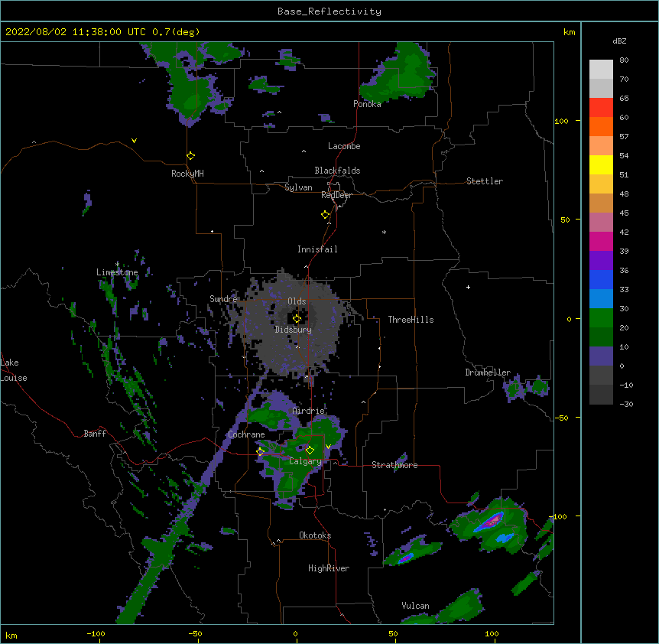The width and height of the screenshot is (659, 644).
Task: Click the Banff town label
Action: click(95, 434)
